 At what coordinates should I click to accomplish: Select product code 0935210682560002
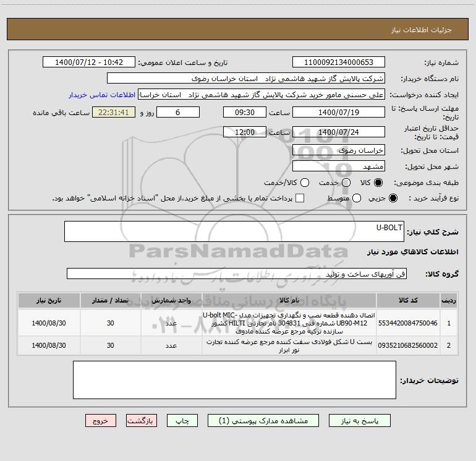click(408, 345)
